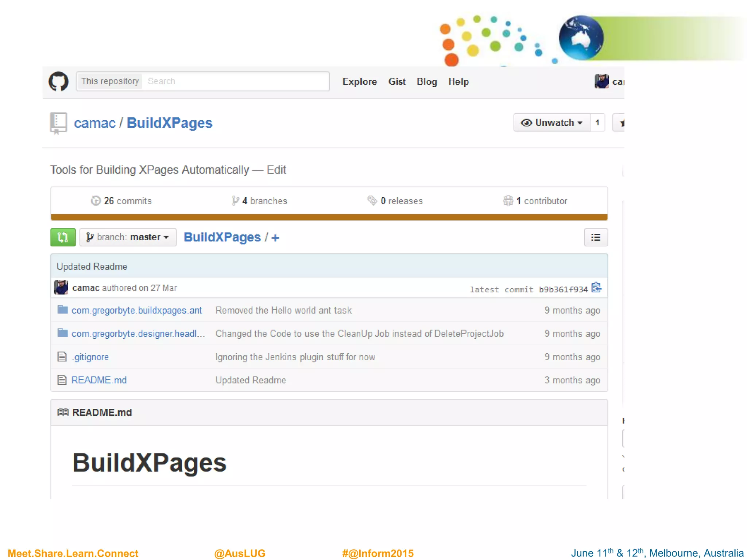Click the plus icon to create file
This screenshot has width=747, height=560.
point(275,238)
